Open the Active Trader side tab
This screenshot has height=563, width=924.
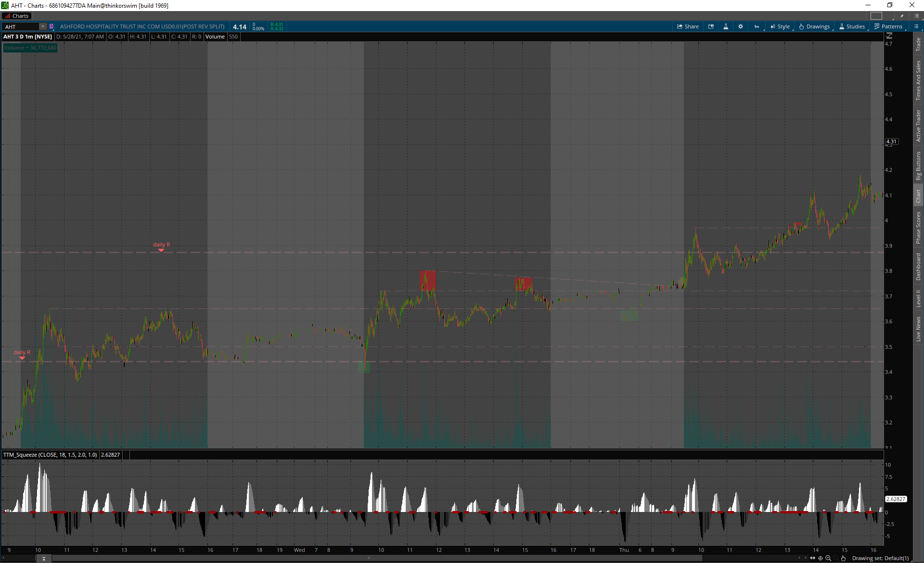coord(918,126)
